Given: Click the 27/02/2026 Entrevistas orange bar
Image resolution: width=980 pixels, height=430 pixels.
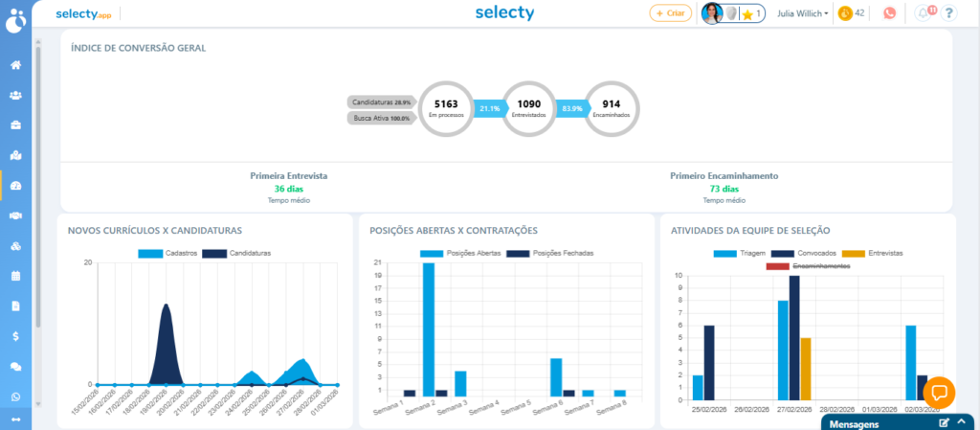Looking at the screenshot, I should [x=806, y=369].
